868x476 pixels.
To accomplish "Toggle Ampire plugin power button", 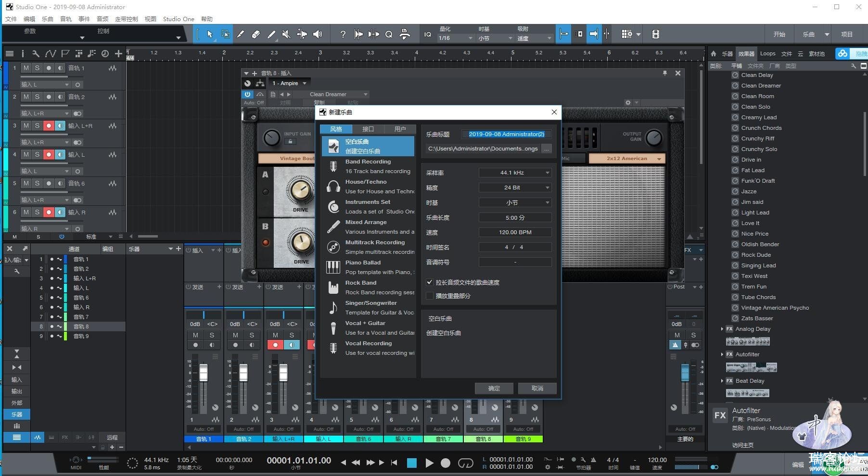I will click(247, 94).
